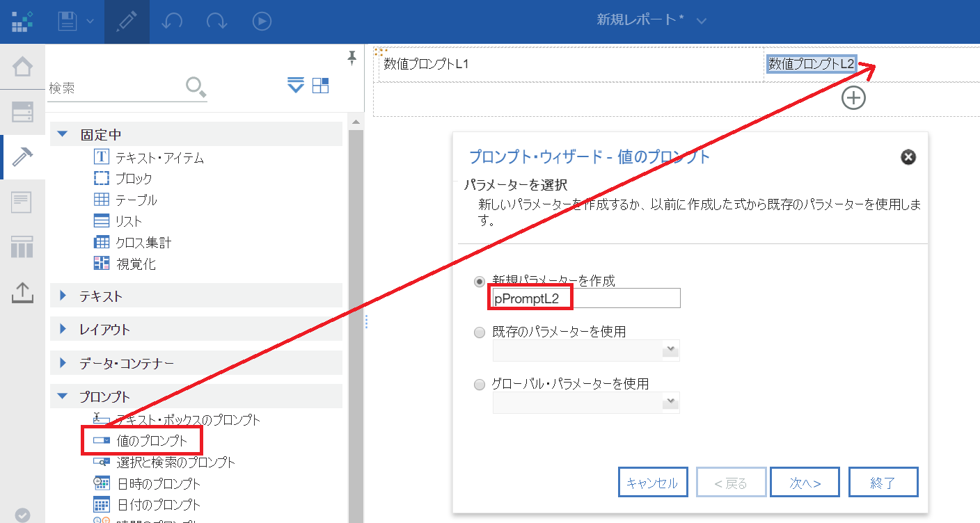Toggle the pencil edit mode icon
980x523 pixels.
(127, 22)
